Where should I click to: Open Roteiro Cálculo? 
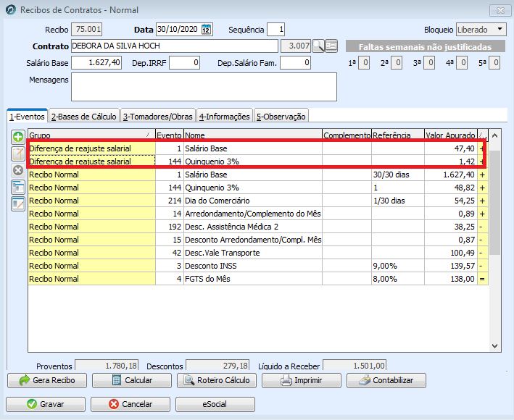click(217, 380)
